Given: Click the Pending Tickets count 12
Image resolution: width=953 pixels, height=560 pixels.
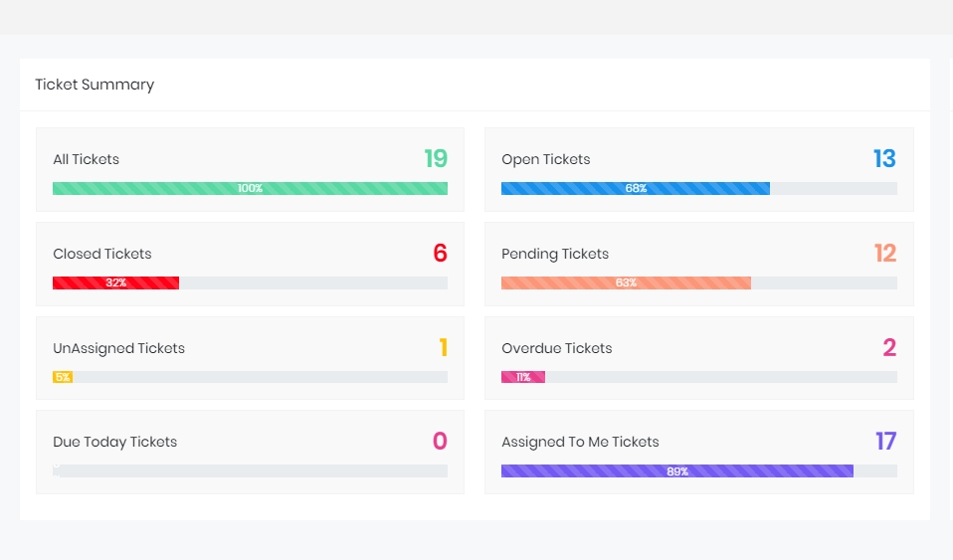Looking at the screenshot, I should point(884,254).
